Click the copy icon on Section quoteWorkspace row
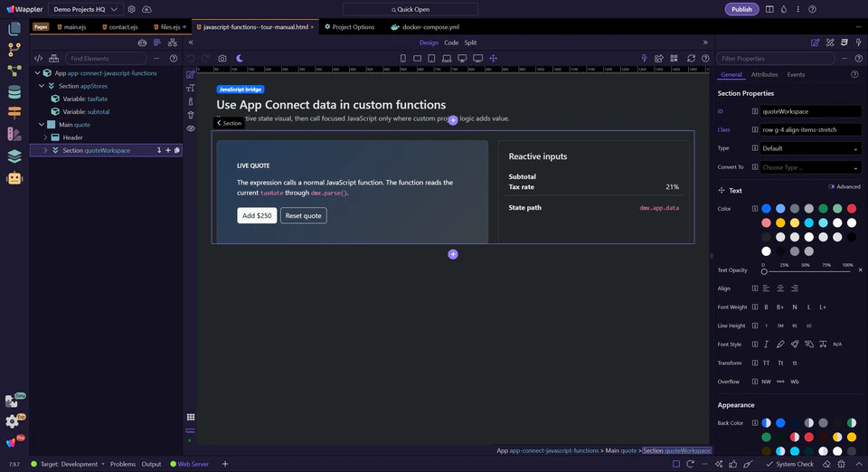Image resolution: width=868 pixels, height=472 pixels. (x=177, y=150)
